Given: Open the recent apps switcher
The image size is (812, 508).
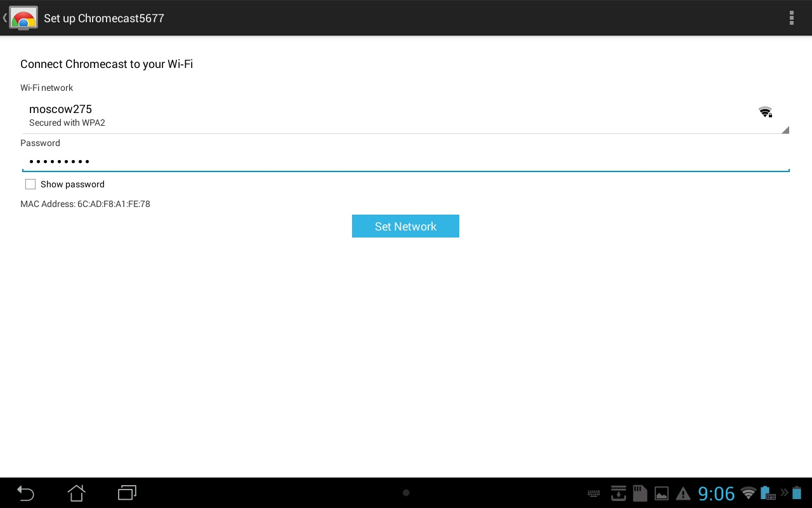Looking at the screenshot, I should [x=128, y=493].
